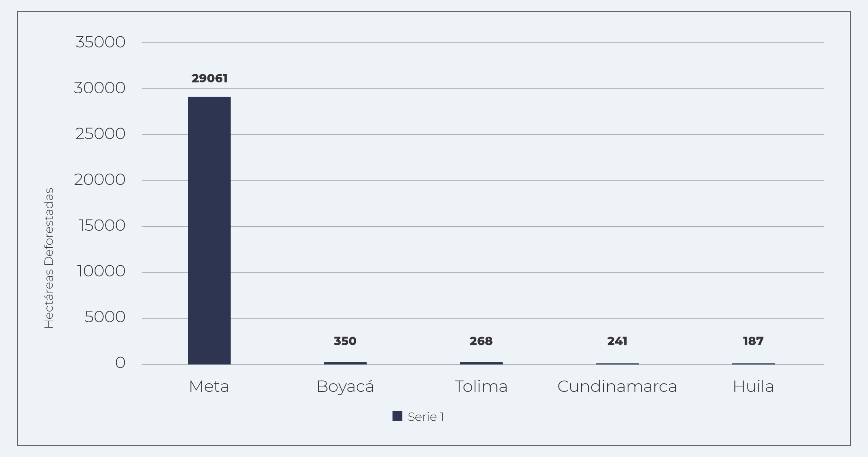Select the 187 value label above Huila
Screen dimensions: 868x457
click(753, 341)
